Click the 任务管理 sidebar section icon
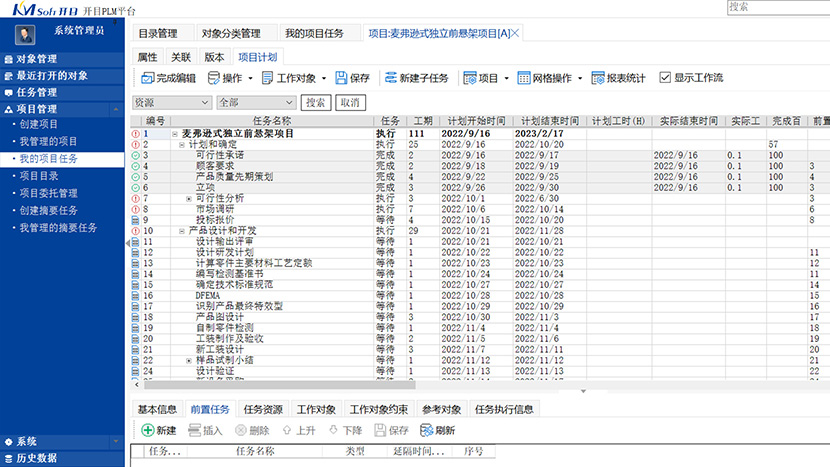The image size is (830, 467). [8, 92]
